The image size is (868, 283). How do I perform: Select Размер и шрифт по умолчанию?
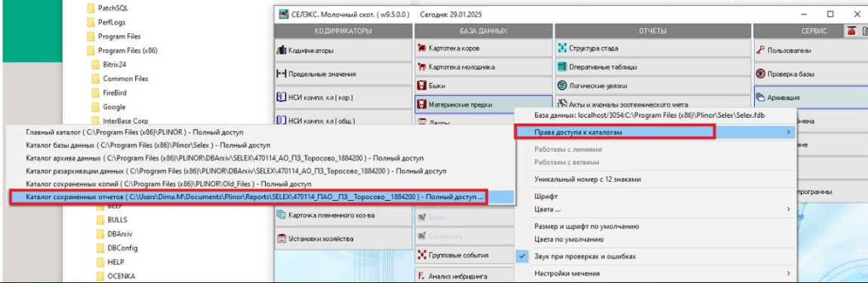[x=655, y=226]
